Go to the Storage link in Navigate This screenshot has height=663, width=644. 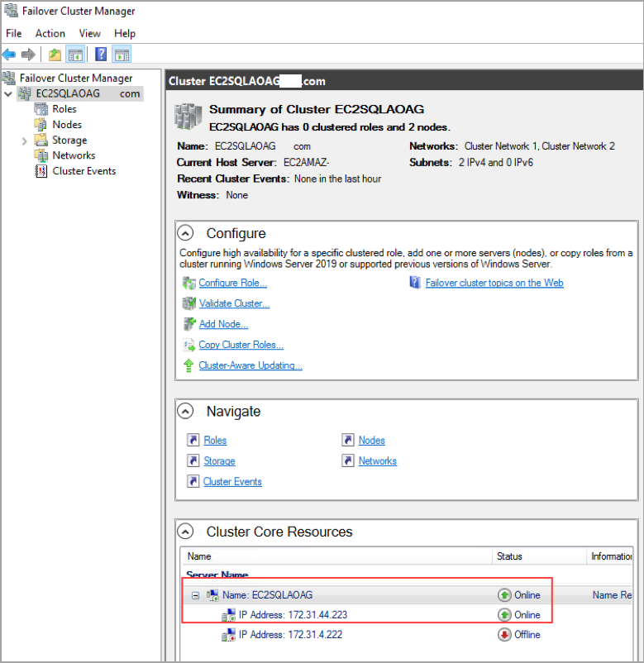pyautogui.click(x=219, y=461)
